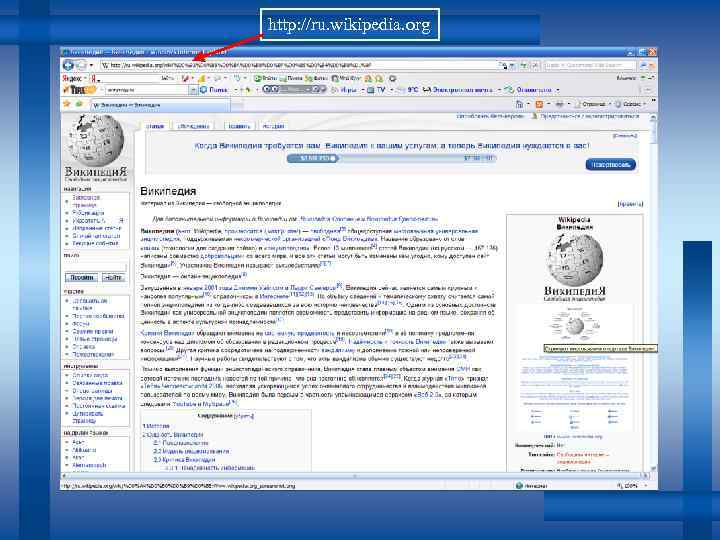The width and height of the screenshot is (720, 540).
Task: Open Свежие правки sidebar link
Action: (93, 331)
